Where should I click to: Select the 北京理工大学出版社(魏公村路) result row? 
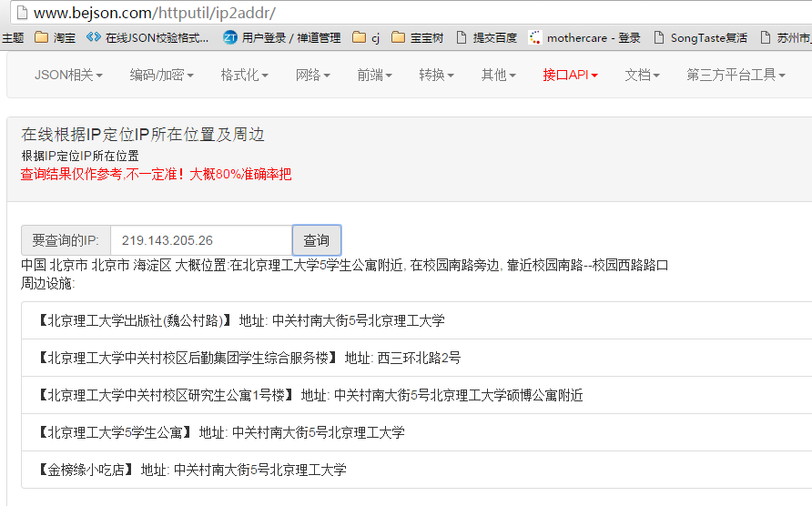coord(416,320)
